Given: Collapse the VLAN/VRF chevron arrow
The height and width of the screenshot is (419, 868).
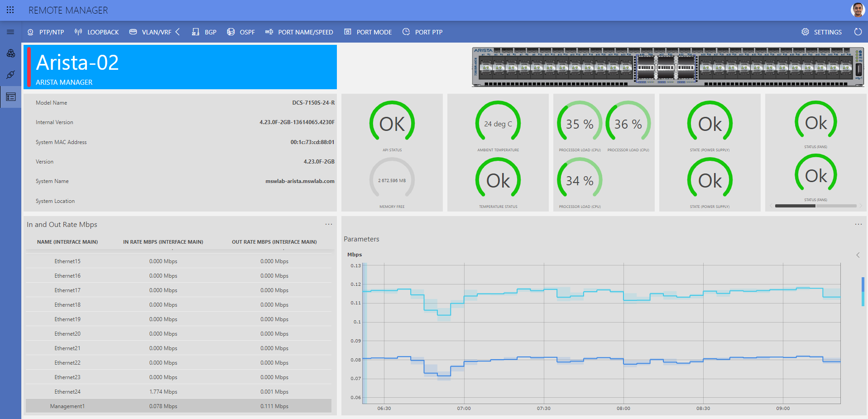Looking at the screenshot, I should click(177, 32).
